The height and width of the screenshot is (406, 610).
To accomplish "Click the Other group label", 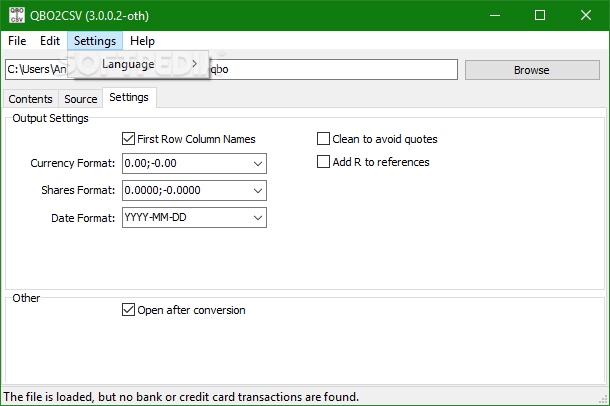I will tap(26, 298).
